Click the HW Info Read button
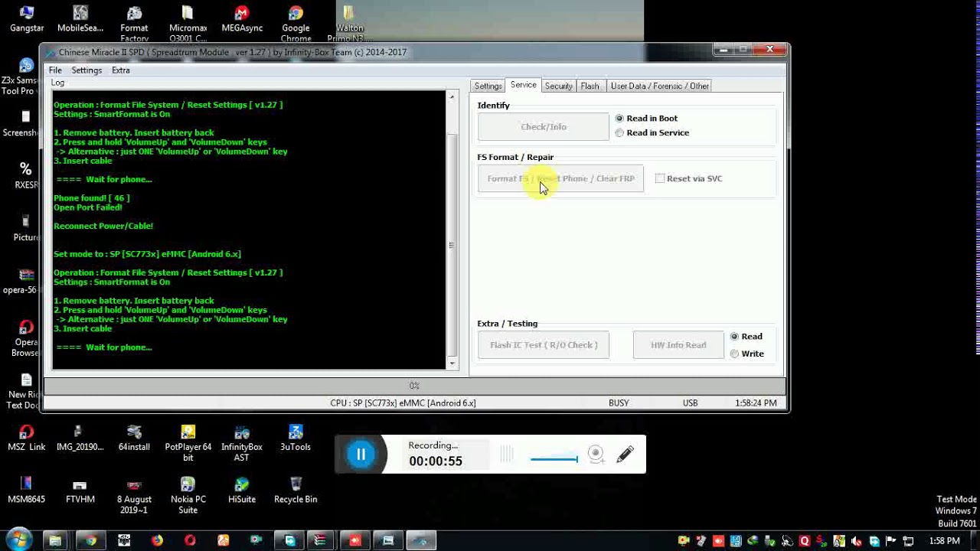The image size is (980, 551). (678, 345)
